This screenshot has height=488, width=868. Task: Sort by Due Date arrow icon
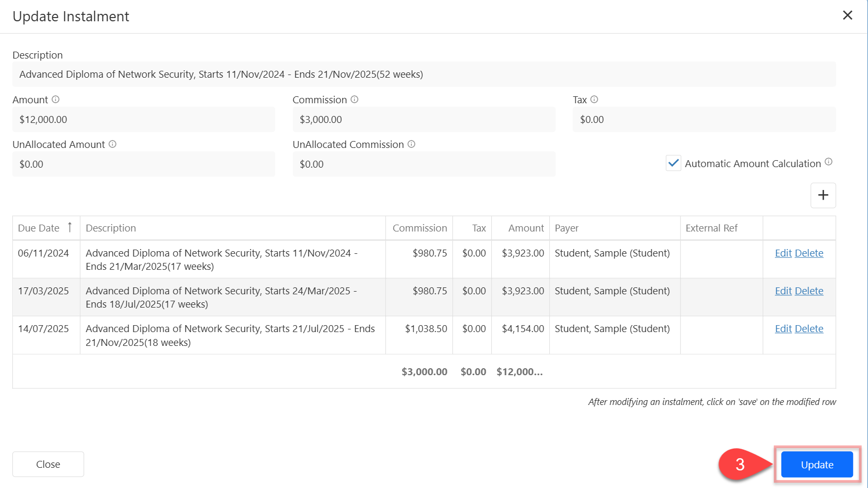tap(70, 227)
